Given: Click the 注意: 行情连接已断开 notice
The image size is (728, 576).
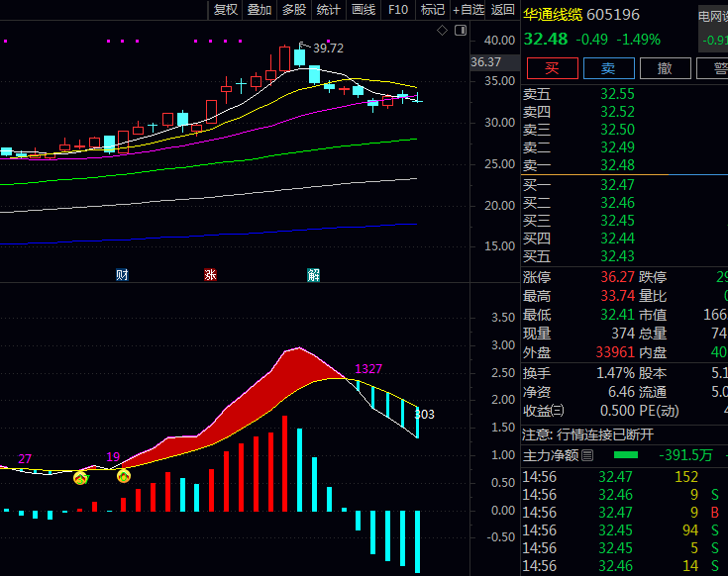Looking at the screenshot, I should pyautogui.click(x=587, y=434).
